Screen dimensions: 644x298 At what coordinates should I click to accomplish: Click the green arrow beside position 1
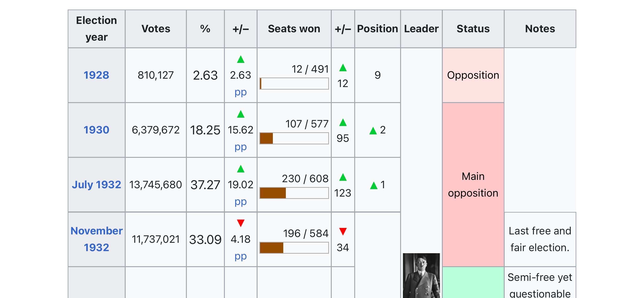pyautogui.click(x=373, y=185)
